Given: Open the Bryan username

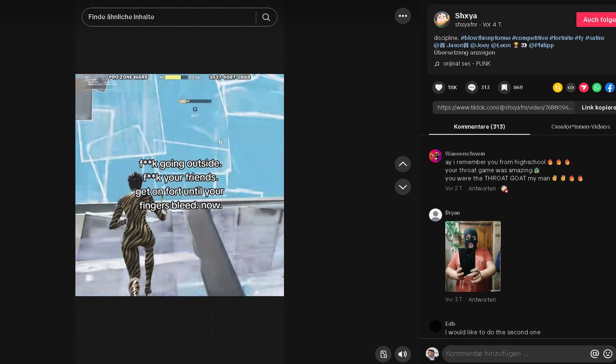Looking at the screenshot, I should [x=452, y=213].
